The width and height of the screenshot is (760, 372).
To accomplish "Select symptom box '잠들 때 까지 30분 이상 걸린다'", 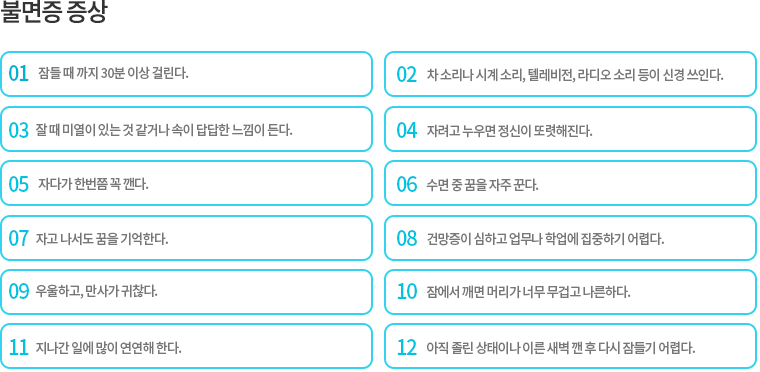I will (x=186, y=74).
